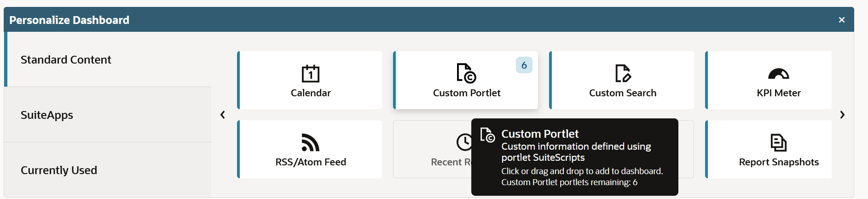Click the KPI Meter gauge icon
Screen dimensions: 868x199
pos(779,74)
